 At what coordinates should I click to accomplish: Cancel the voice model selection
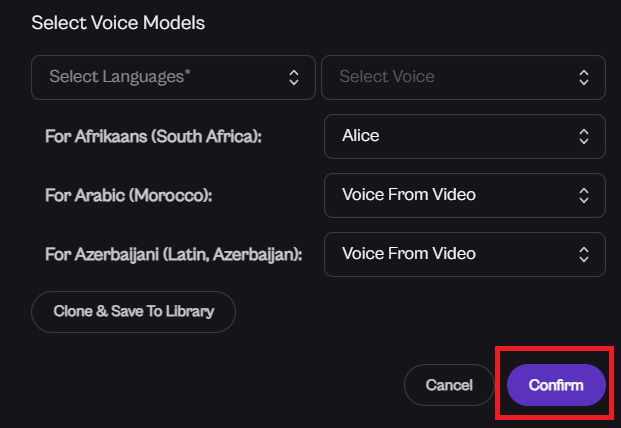pyautogui.click(x=449, y=385)
